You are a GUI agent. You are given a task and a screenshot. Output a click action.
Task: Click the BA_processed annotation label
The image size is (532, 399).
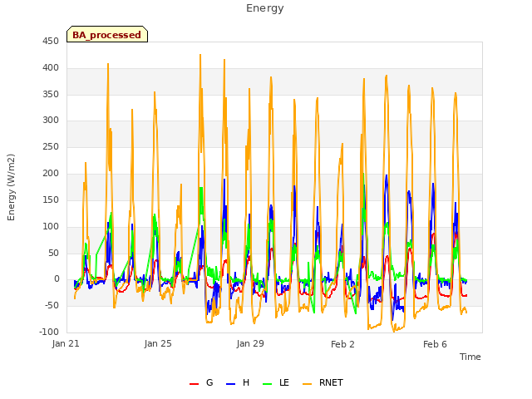(x=107, y=35)
